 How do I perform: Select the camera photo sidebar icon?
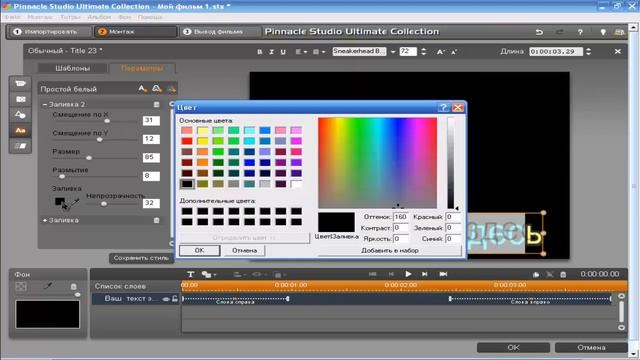click(20, 99)
